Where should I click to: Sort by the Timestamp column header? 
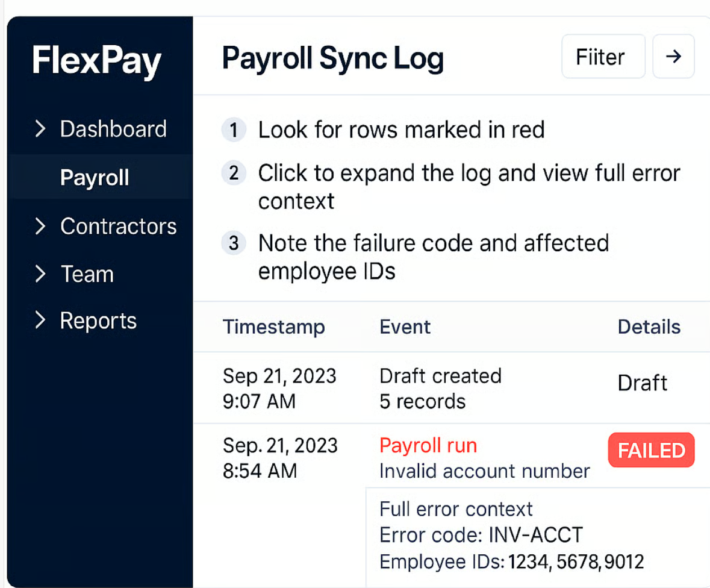tap(273, 327)
